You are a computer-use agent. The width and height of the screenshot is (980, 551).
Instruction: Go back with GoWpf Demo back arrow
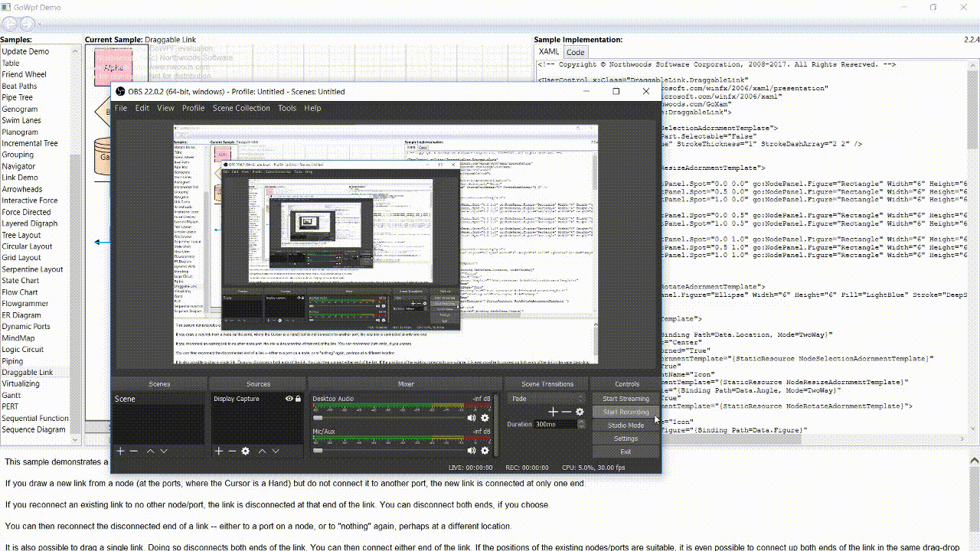coord(8,24)
